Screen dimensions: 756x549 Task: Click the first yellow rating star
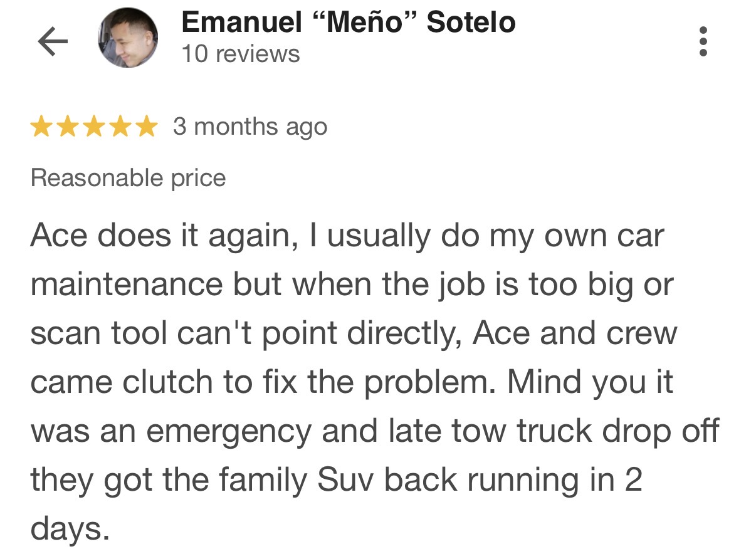click(x=41, y=127)
